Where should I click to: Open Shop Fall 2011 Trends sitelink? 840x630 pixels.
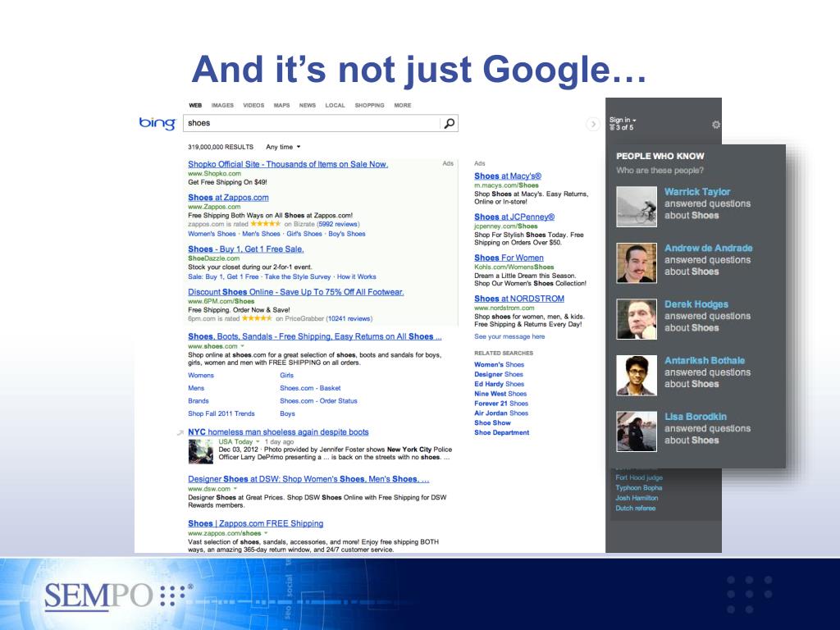click(x=221, y=414)
